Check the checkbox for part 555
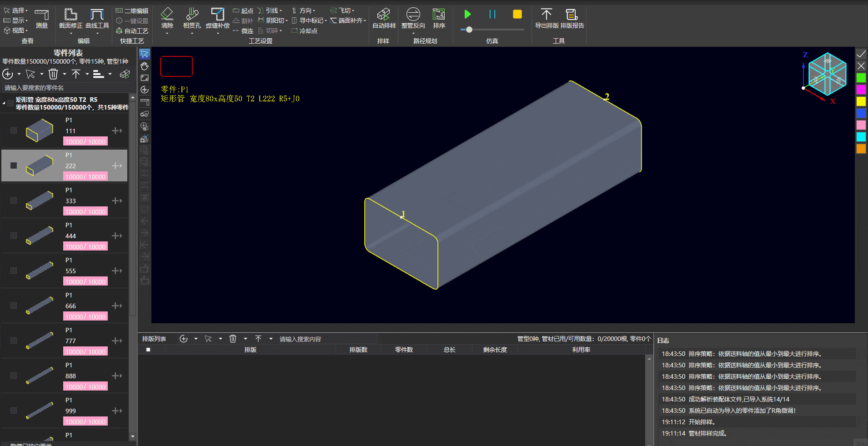This screenshot has height=446, width=868. point(14,271)
